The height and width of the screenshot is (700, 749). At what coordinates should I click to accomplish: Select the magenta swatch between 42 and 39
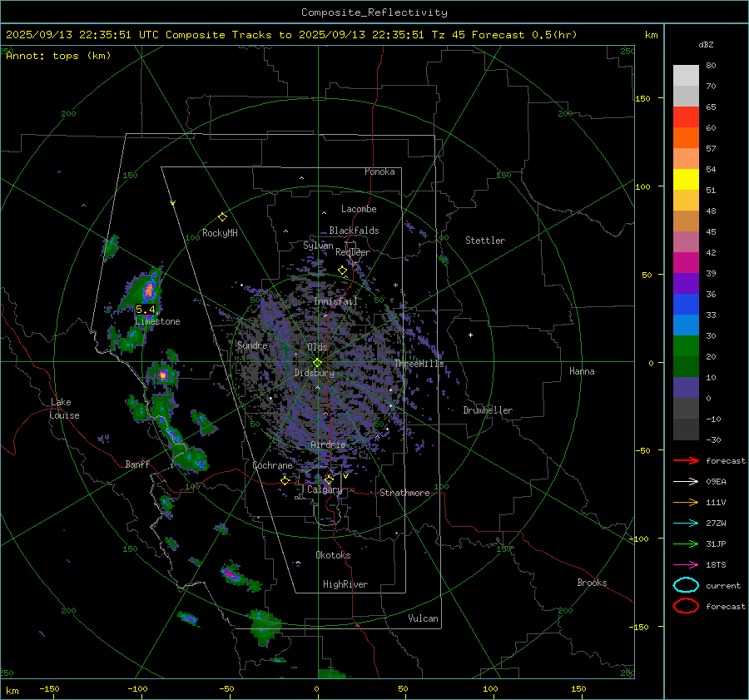tap(686, 263)
